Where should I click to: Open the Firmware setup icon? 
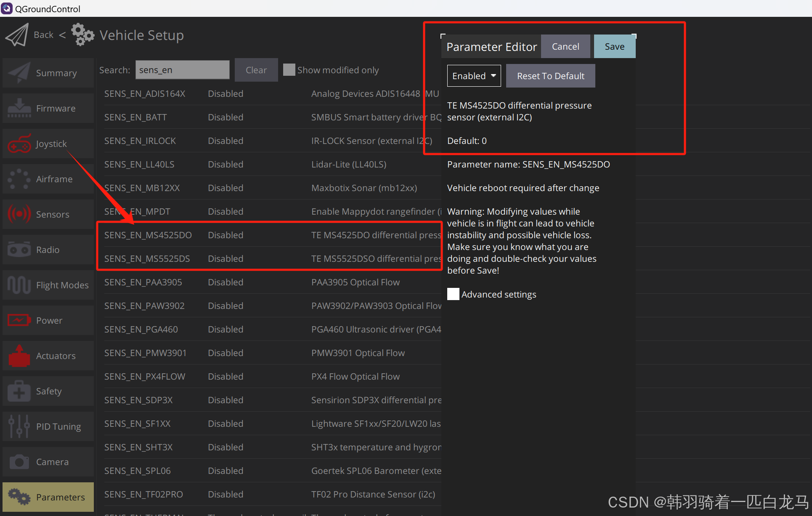(19, 108)
